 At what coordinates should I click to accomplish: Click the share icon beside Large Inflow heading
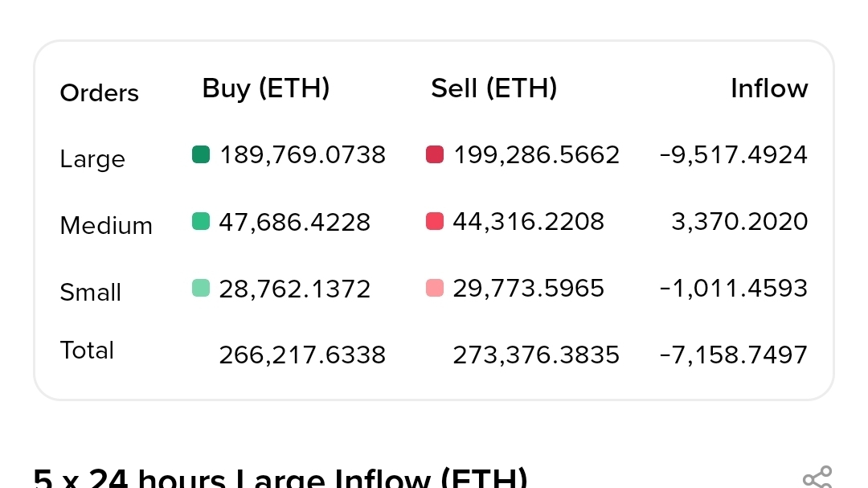(x=817, y=479)
